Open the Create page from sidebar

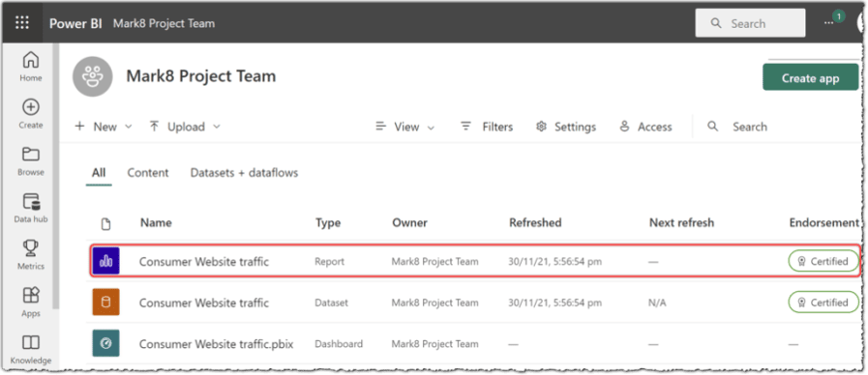click(30, 114)
